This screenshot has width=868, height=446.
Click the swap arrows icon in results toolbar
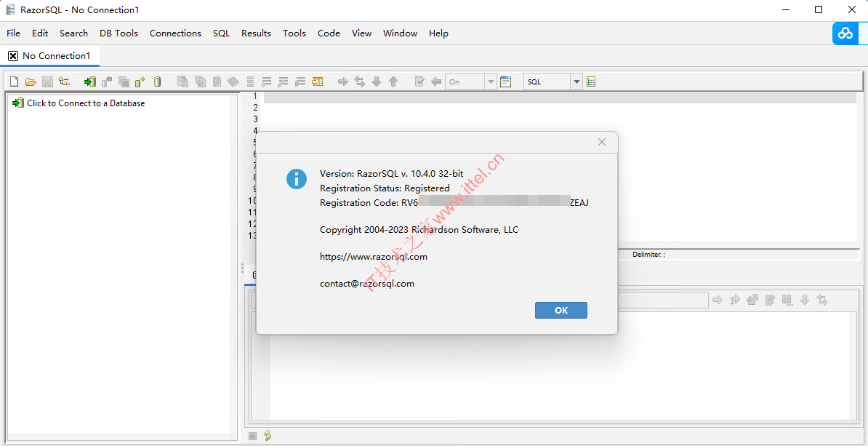[822, 300]
